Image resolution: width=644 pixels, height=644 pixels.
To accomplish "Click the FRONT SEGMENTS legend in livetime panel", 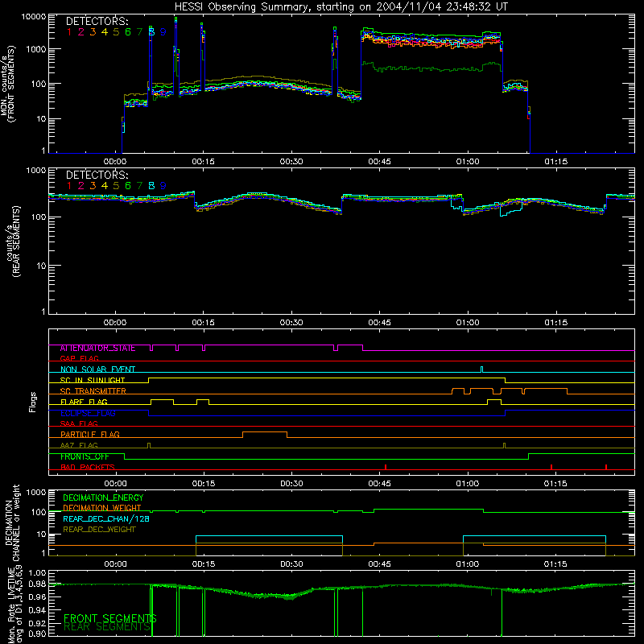I will [x=110, y=618].
